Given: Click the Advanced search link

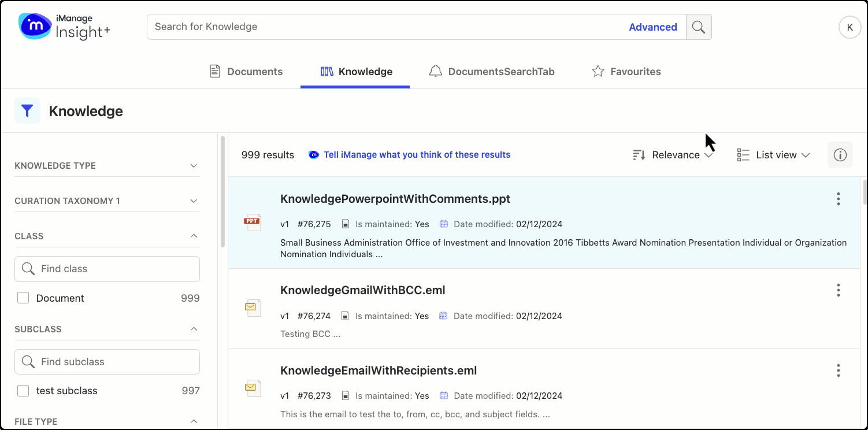Looking at the screenshot, I should point(652,27).
